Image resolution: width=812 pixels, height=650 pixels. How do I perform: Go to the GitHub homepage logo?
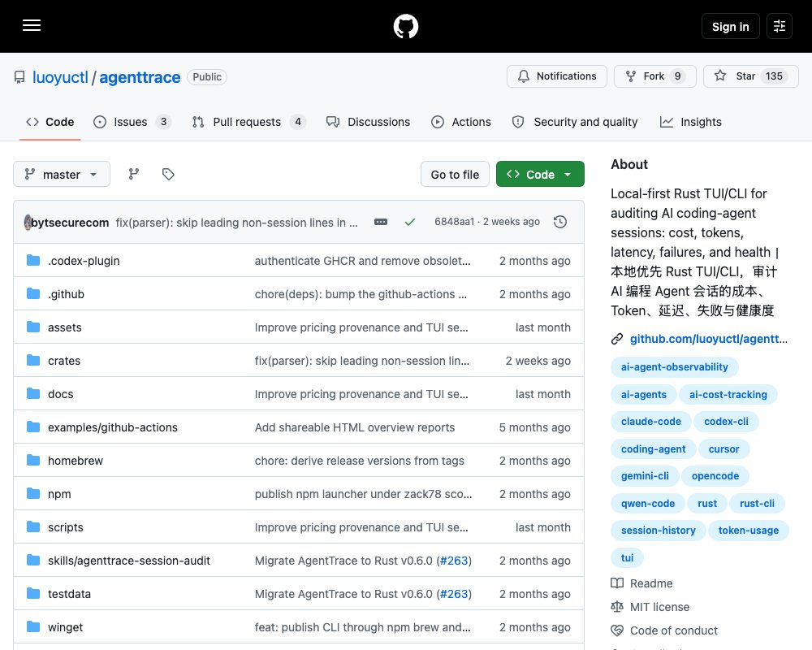[405, 26]
